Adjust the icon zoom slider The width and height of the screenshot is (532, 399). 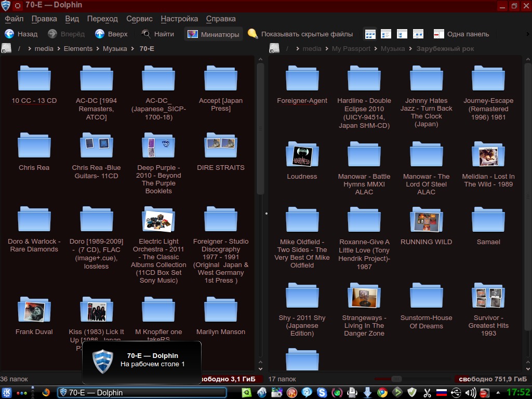(396, 379)
